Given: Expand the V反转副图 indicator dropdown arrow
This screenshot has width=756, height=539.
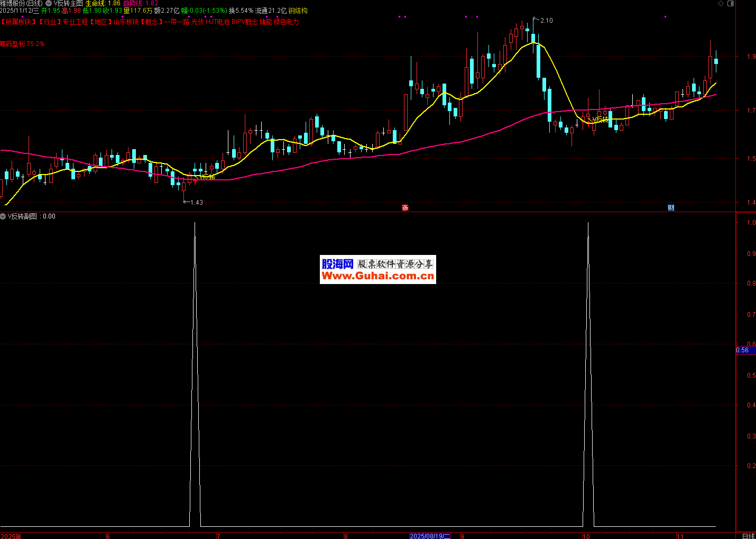Looking at the screenshot, I should (3, 216).
